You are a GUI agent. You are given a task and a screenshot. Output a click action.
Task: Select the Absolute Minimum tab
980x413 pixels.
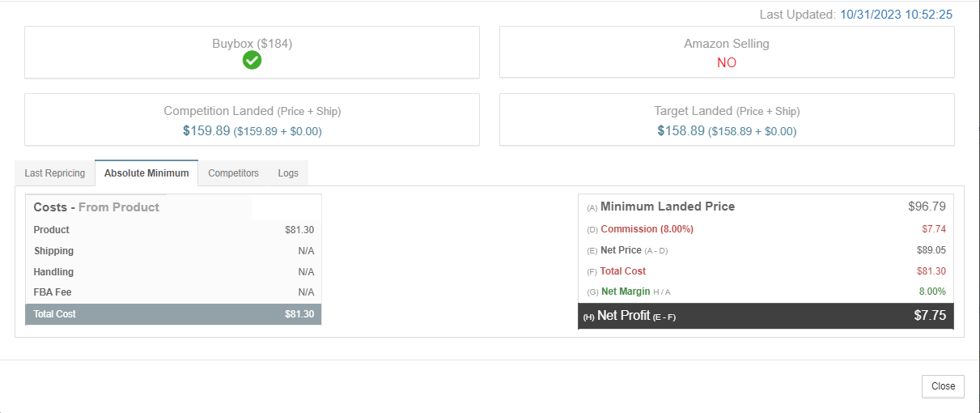click(146, 173)
